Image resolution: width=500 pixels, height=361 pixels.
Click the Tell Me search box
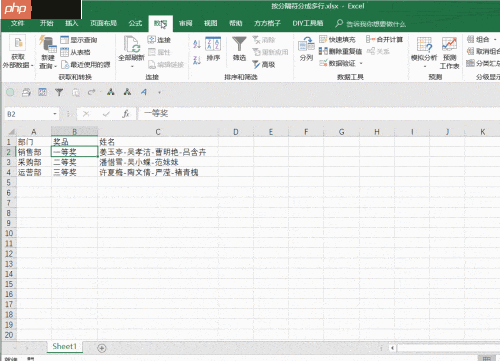click(371, 24)
